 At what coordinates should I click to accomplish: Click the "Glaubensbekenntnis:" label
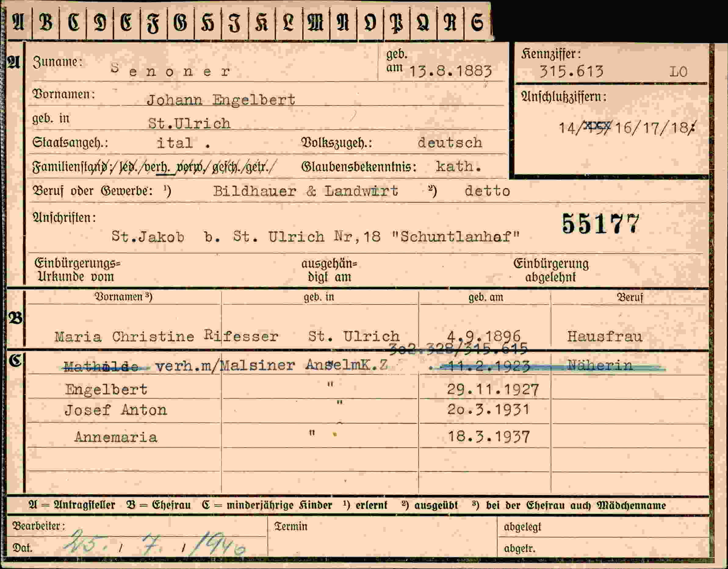(359, 166)
